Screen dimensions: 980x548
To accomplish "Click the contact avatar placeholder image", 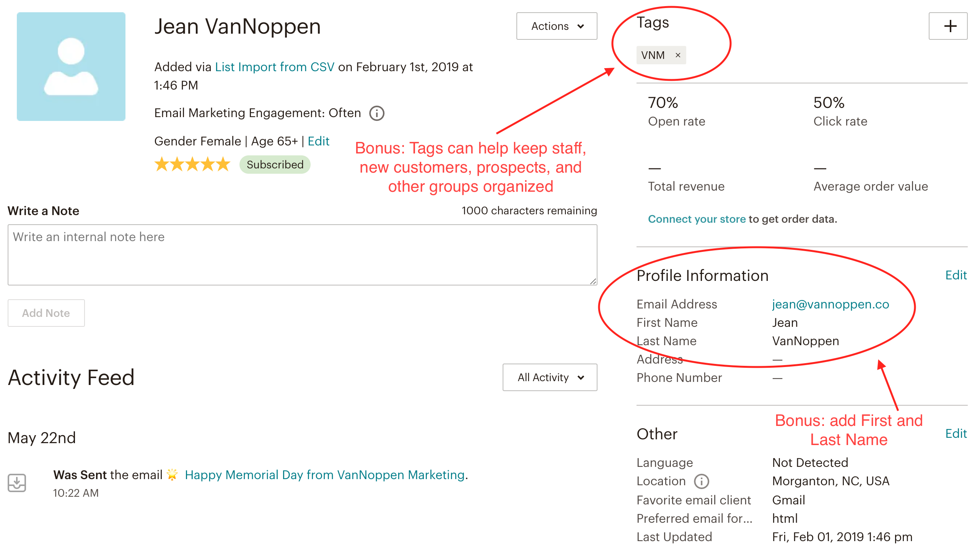I will (71, 67).
